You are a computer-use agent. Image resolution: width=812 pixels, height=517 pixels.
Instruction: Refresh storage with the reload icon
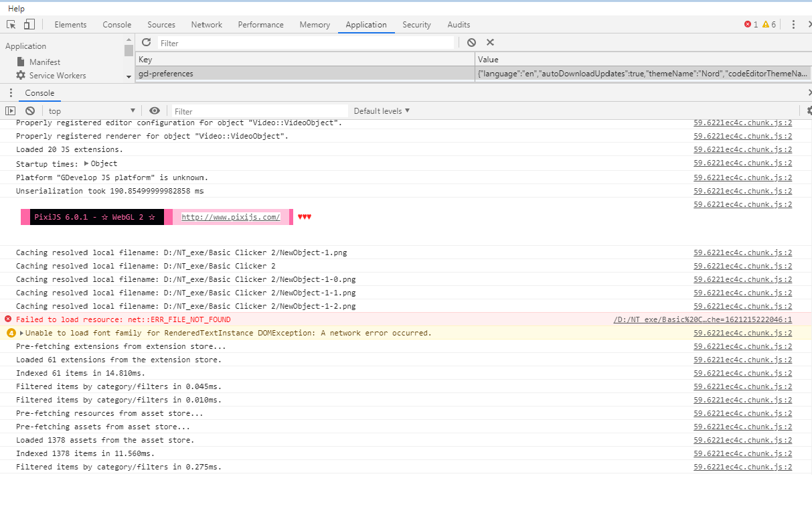(x=146, y=42)
